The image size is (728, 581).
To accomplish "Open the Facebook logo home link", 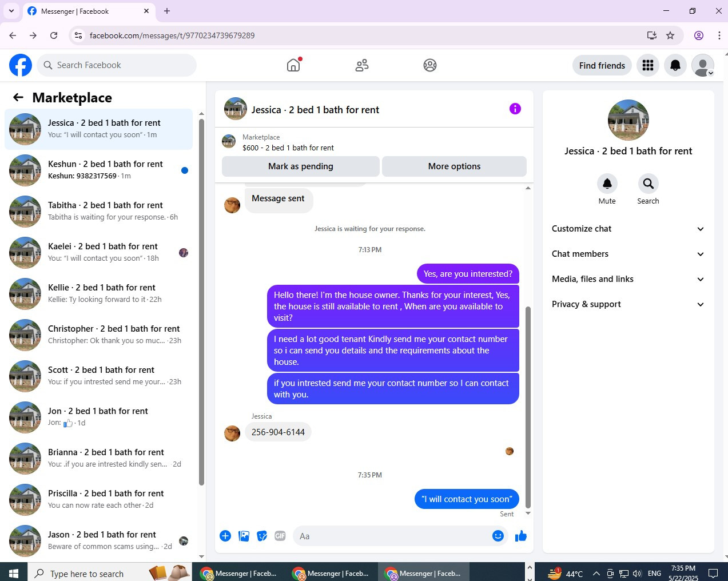I will tap(21, 65).
